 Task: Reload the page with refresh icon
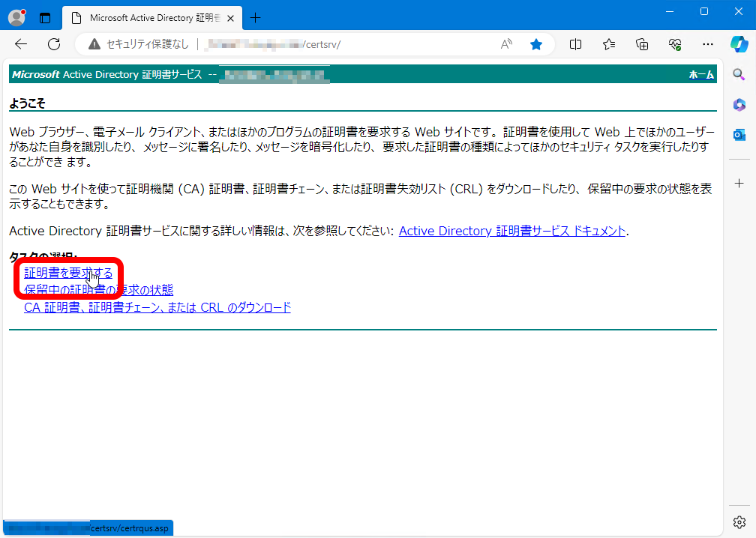(54, 44)
